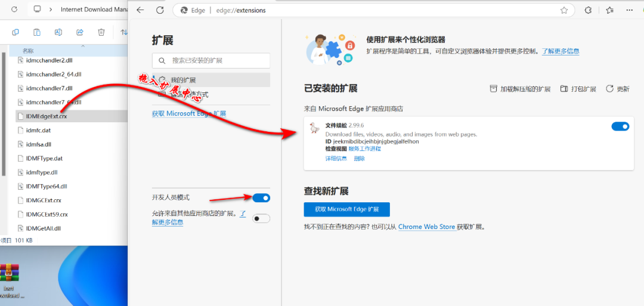Click 获取 Microsoft Edge 扩展 blue button
The height and width of the screenshot is (306, 644).
(x=346, y=209)
